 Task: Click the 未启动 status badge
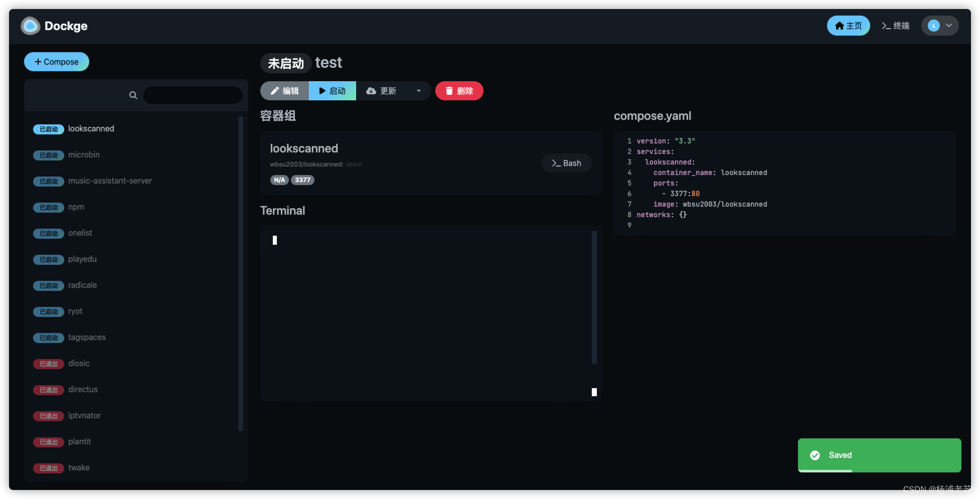286,63
